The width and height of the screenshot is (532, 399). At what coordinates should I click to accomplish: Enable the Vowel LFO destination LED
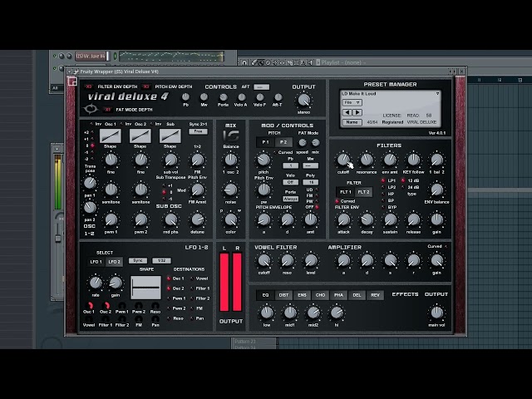click(192, 278)
